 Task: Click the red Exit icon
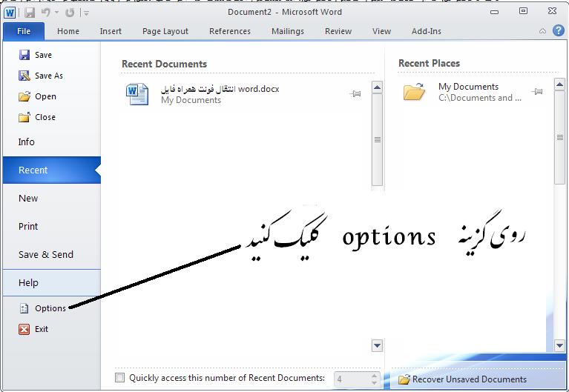pyautogui.click(x=24, y=329)
